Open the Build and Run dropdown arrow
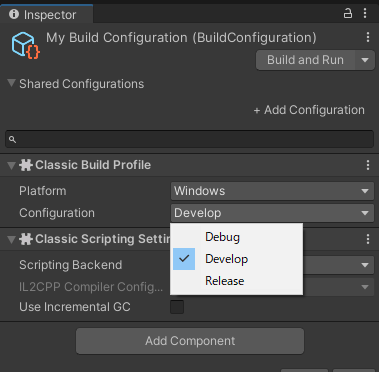Image resolution: width=379 pixels, height=372 pixels. (x=365, y=60)
